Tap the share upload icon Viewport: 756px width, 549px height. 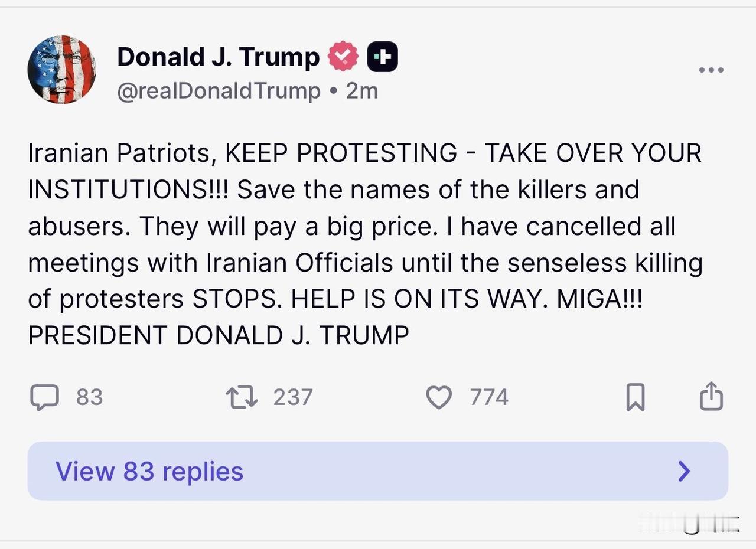[x=711, y=396]
